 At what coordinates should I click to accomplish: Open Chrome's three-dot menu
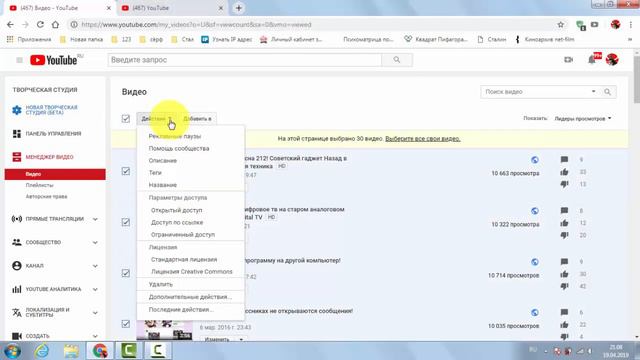tap(631, 24)
